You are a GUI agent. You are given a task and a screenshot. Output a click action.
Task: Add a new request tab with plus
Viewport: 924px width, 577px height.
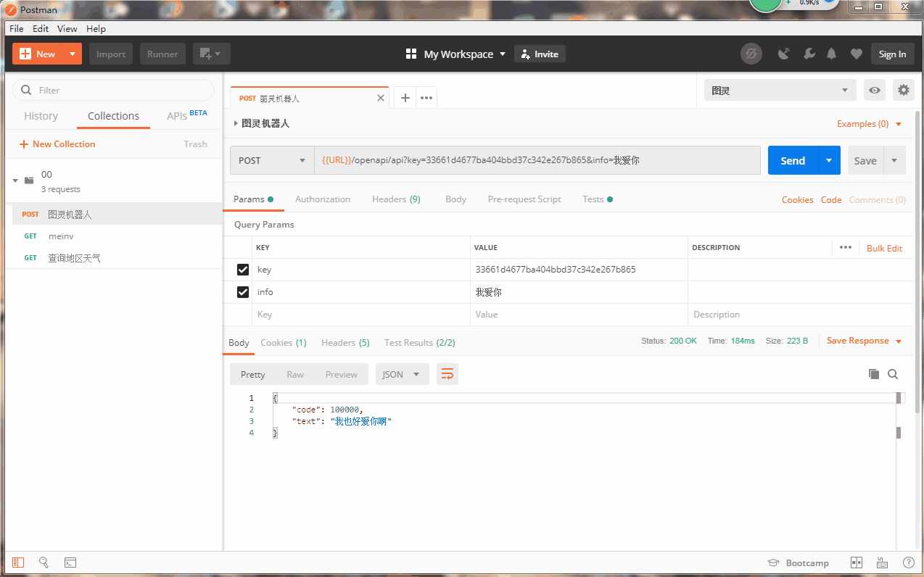click(405, 98)
